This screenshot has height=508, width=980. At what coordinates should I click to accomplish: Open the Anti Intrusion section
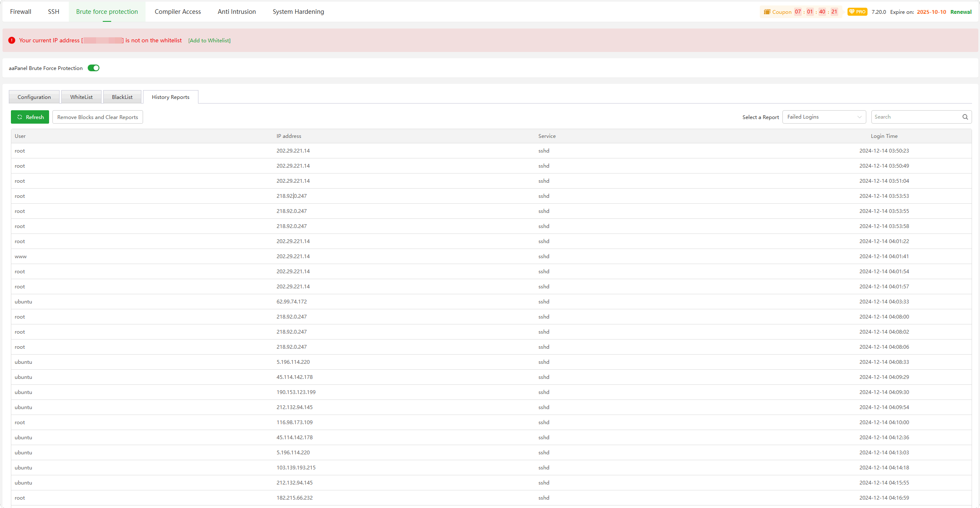pyautogui.click(x=237, y=12)
